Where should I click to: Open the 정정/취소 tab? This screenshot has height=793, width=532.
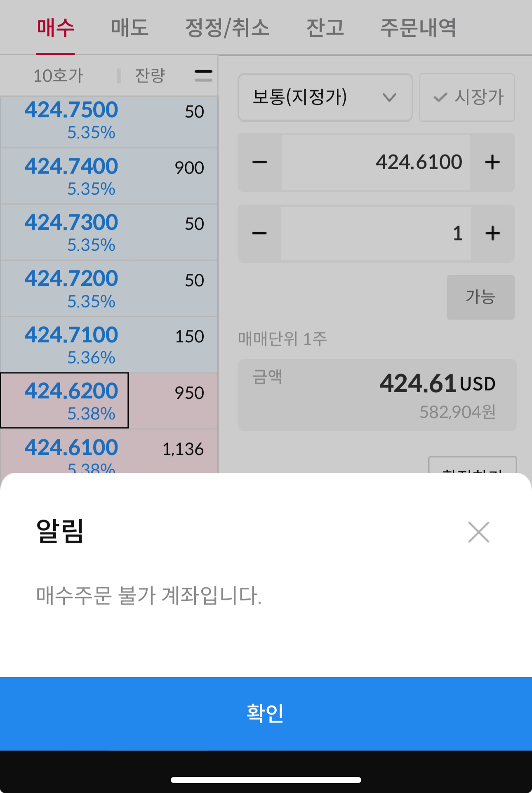(x=227, y=28)
